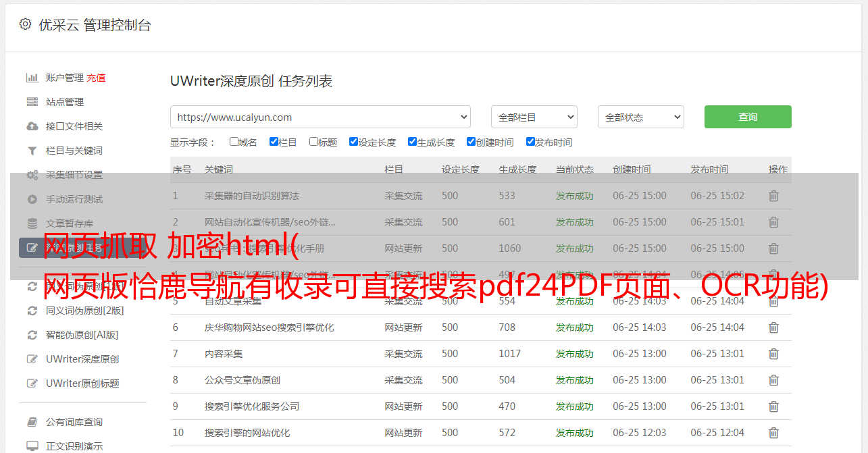Open 公有词库查询 via its book icon
Image resolution: width=868 pixels, height=453 pixels.
coord(32,422)
